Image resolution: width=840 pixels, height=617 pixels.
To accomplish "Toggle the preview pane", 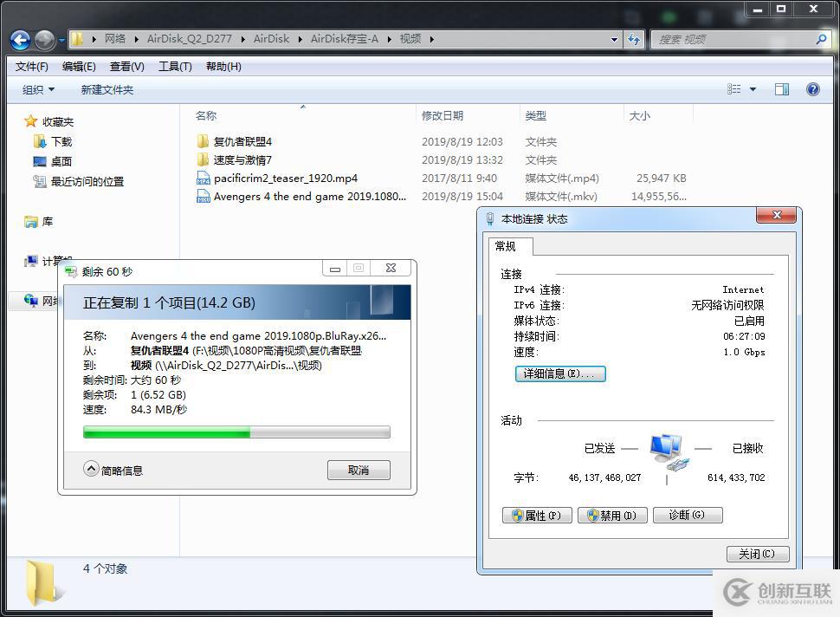I will coord(782,89).
